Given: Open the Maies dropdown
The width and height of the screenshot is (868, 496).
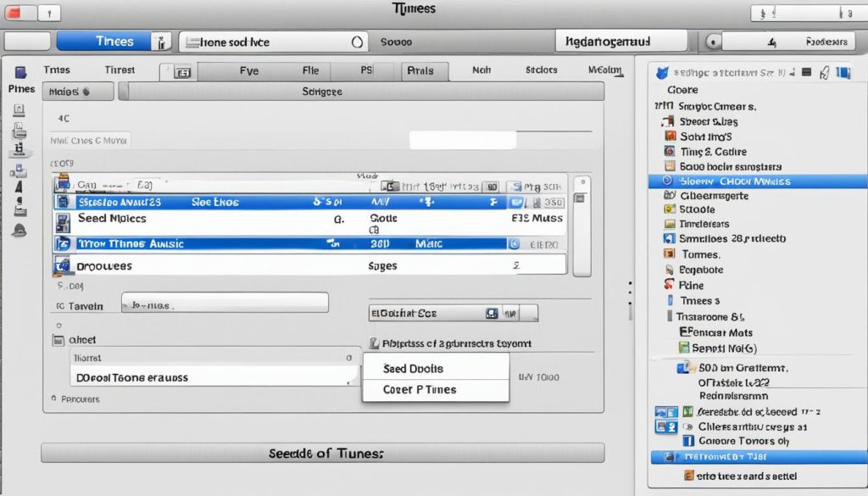Looking at the screenshot, I should pos(78,92).
